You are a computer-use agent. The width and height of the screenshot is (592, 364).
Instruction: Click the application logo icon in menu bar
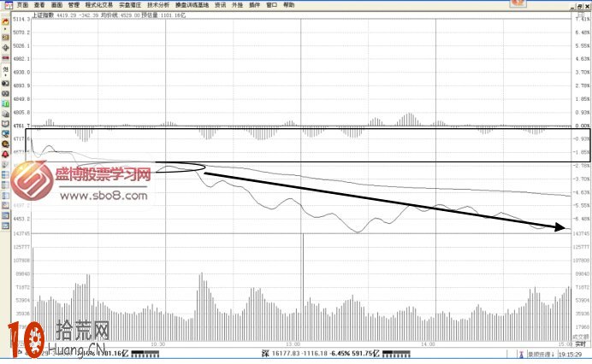pyautogui.click(x=9, y=5)
